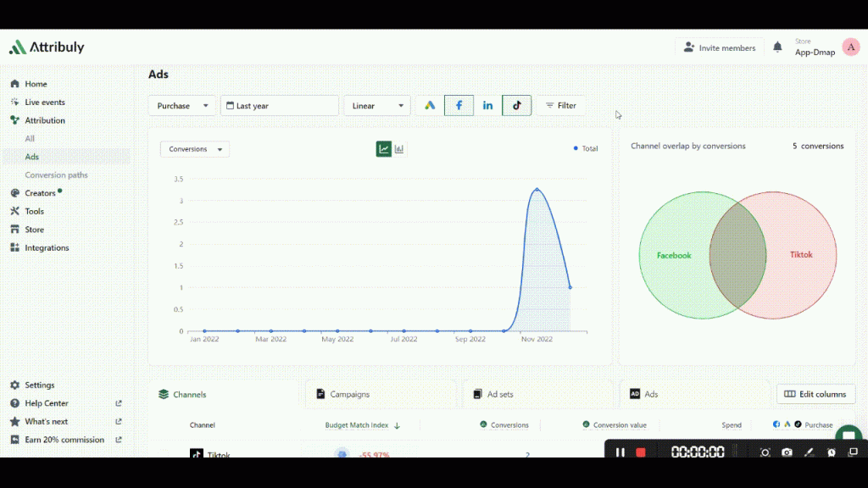Open the Linear attribution model dropdown
This screenshot has width=868, height=488.
pos(377,106)
